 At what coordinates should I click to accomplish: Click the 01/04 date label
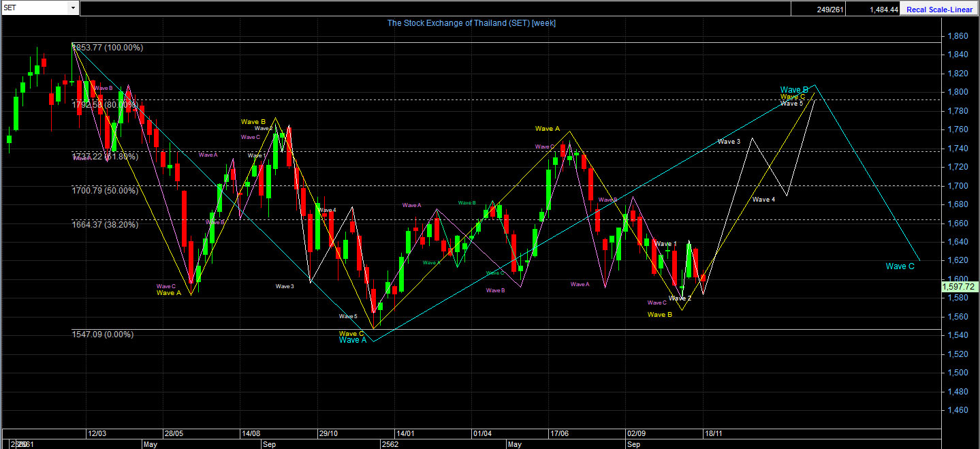tap(482, 433)
